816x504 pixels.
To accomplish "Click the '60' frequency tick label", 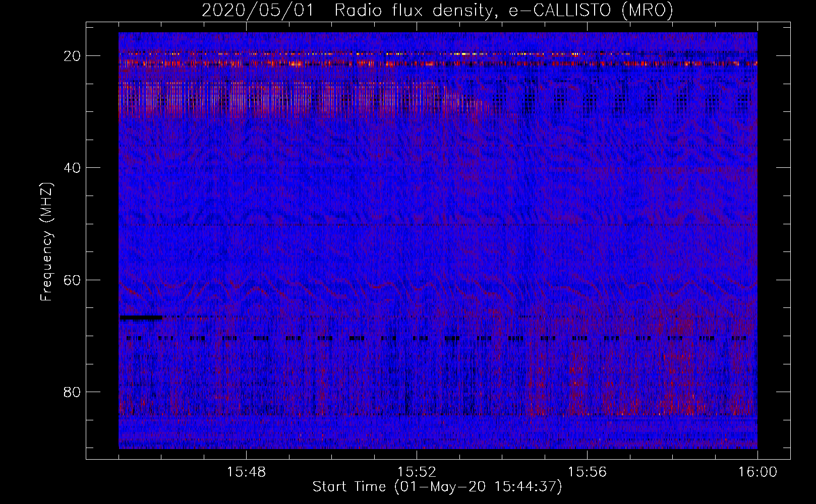I will pos(72,280).
